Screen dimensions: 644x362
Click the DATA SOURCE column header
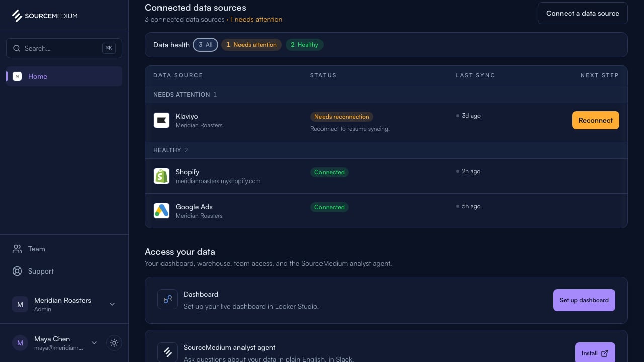tap(178, 75)
